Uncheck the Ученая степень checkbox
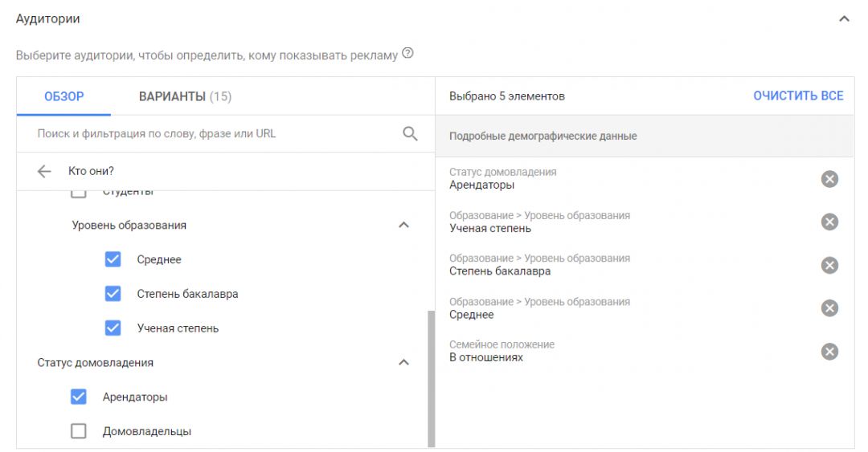 [x=113, y=328]
